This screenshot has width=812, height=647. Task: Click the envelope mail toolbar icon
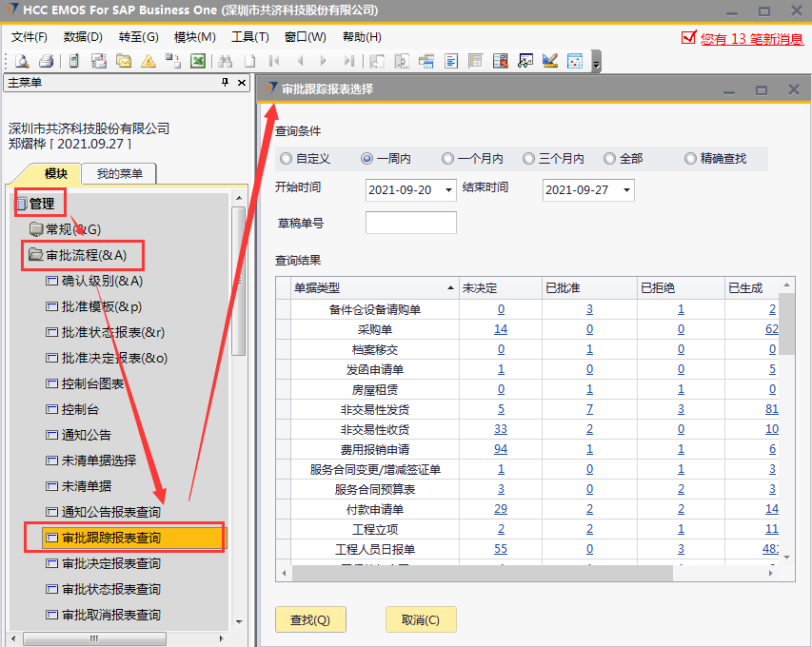click(124, 61)
